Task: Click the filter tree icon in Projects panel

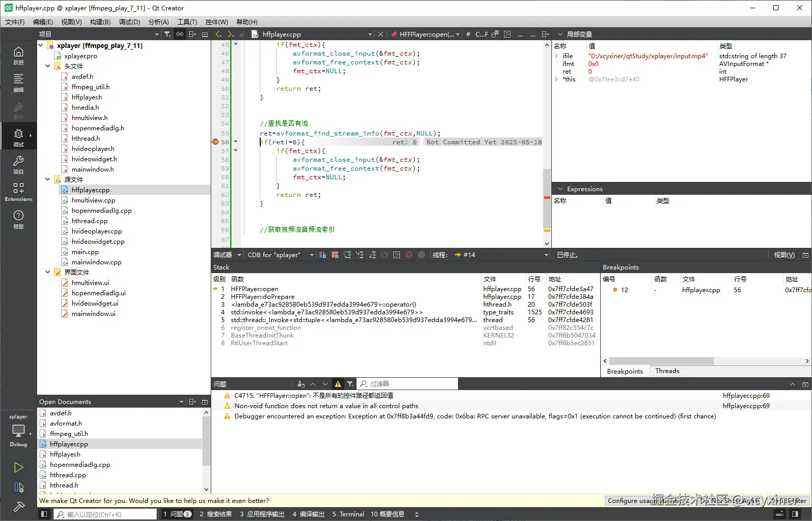Action: (x=167, y=34)
